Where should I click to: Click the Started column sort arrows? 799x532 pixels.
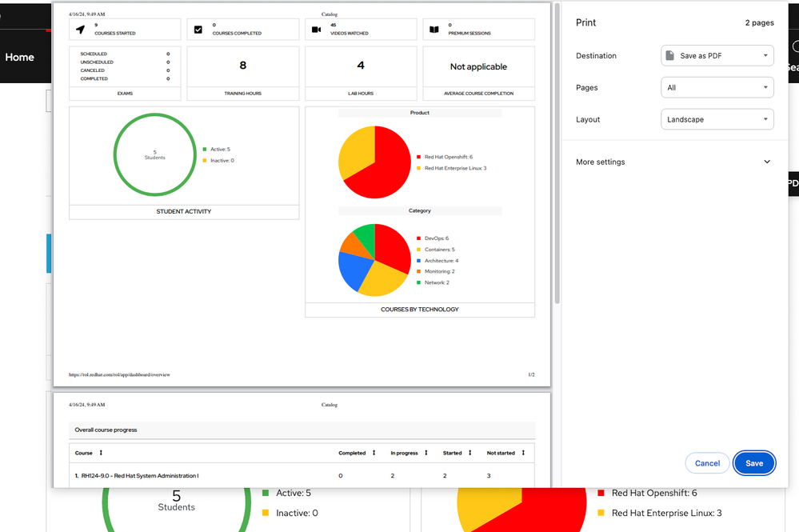click(x=469, y=453)
